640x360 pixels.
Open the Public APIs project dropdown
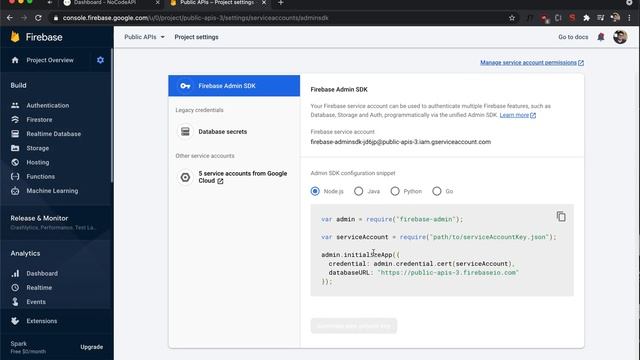tap(144, 37)
